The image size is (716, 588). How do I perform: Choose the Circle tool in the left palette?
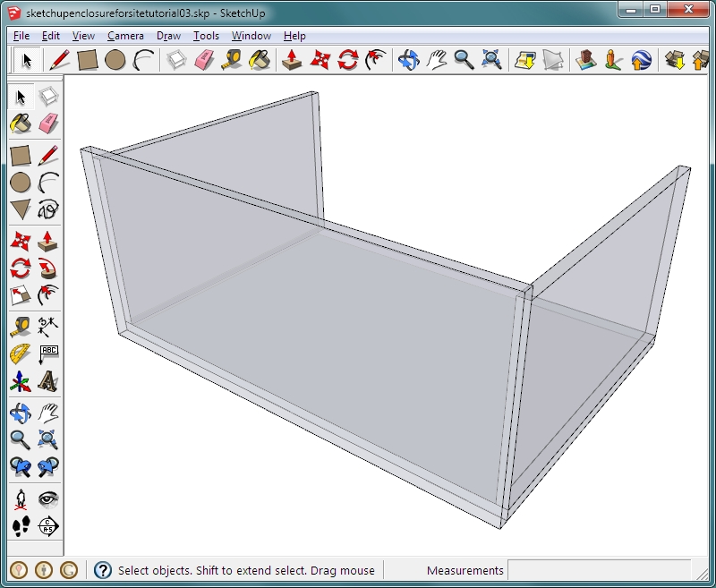tap(21, 183)
